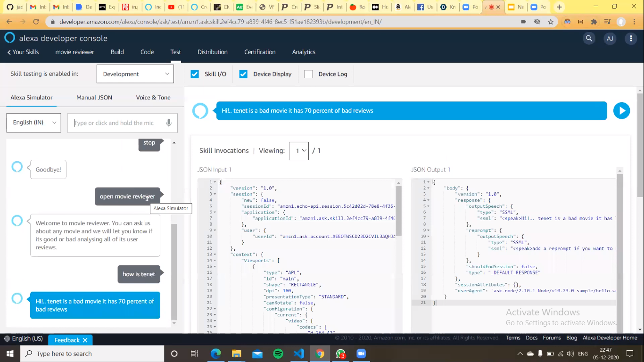Open File Explorer from the taskbar

pos(236,354)
